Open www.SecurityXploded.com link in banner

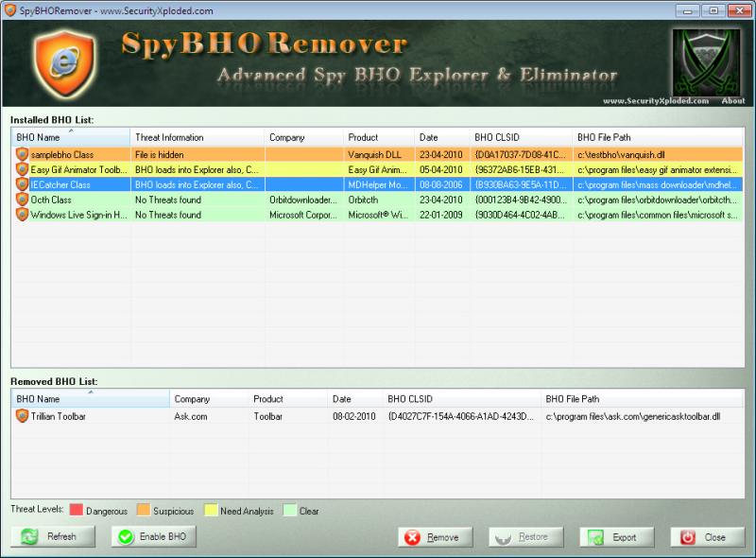point(656,101)
